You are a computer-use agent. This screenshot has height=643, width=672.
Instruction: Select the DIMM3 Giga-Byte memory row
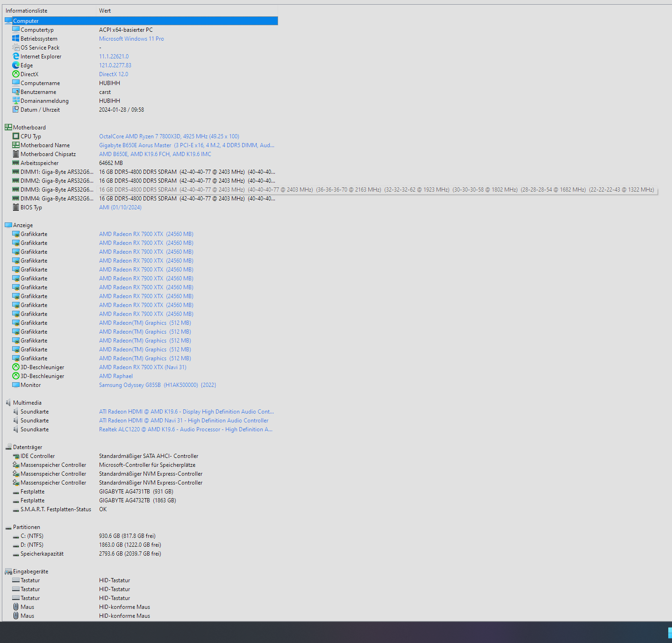pyautogui.click(x=140, y=190)
